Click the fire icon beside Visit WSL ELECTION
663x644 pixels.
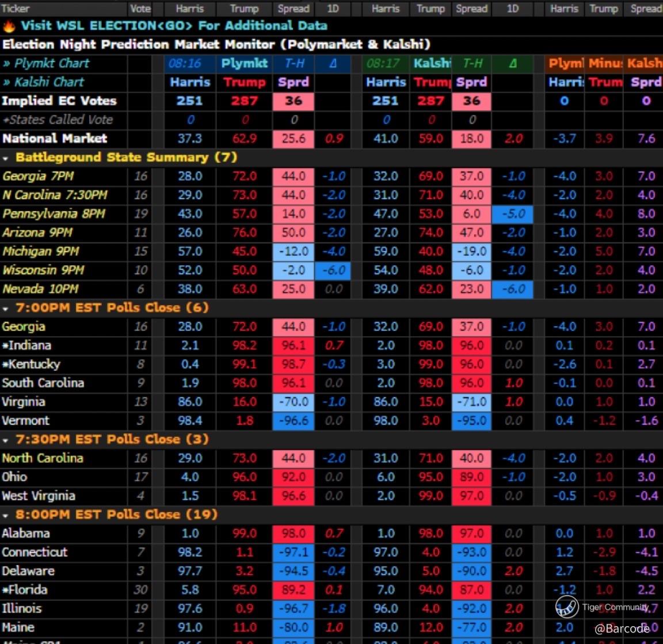coord(9,26)
